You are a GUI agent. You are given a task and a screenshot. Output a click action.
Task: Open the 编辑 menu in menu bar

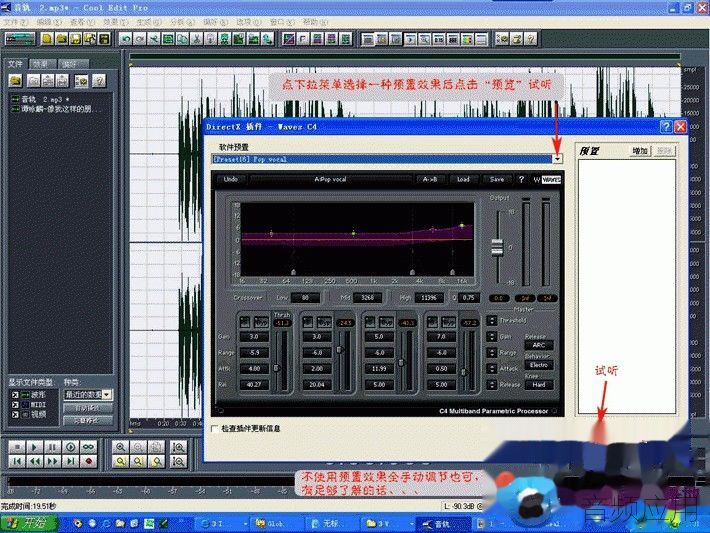[49, 22]
